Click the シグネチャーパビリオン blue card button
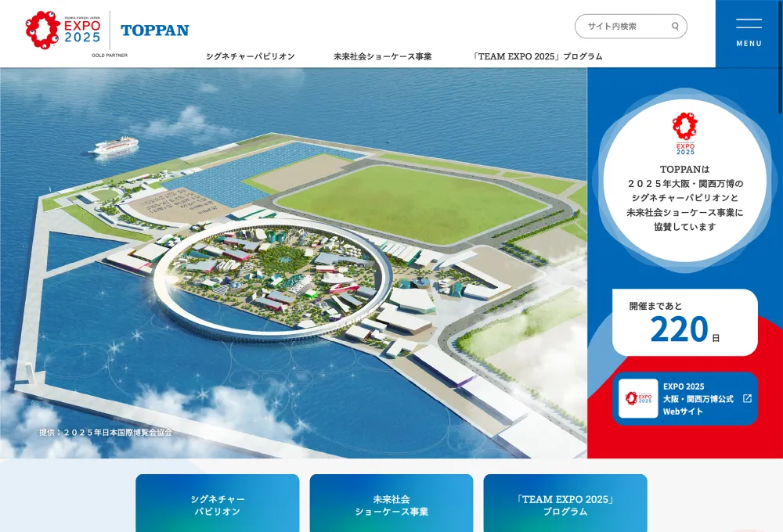This screenshot has height=532, width=783. [x=217, y=503]
